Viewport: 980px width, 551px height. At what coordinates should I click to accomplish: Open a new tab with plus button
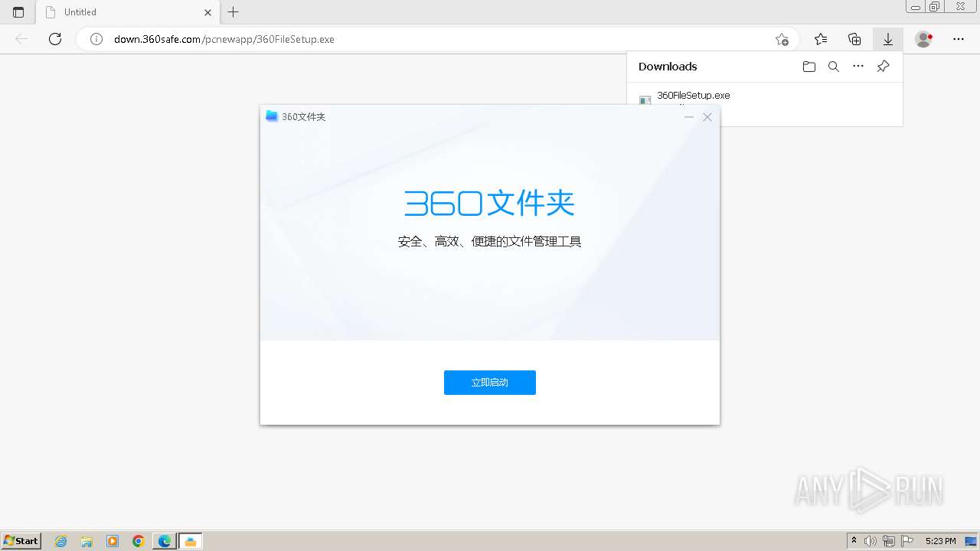pos(234,12)
